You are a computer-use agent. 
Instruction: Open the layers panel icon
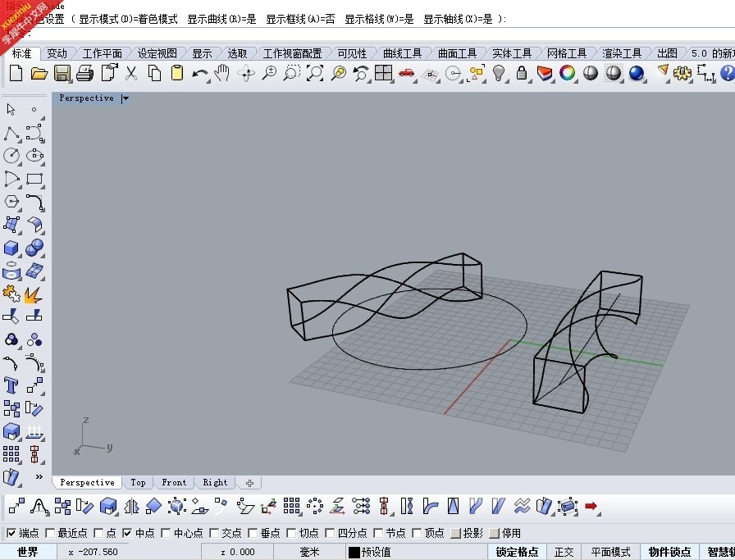[544, 73]
